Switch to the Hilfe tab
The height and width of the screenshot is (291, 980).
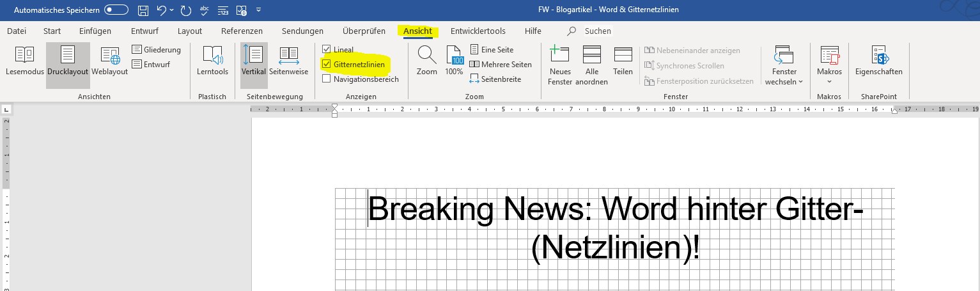[x=533, y=31]
